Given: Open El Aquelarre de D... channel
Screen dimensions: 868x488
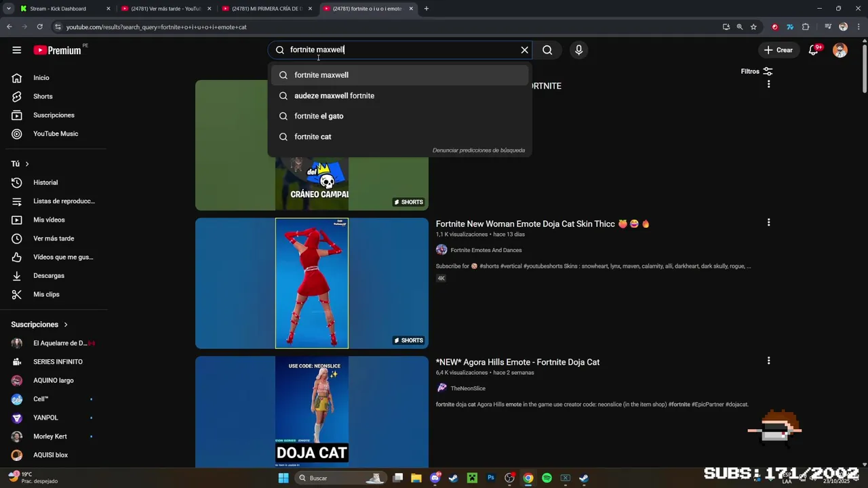Looking at the screenshot, I should click(54, 343).
